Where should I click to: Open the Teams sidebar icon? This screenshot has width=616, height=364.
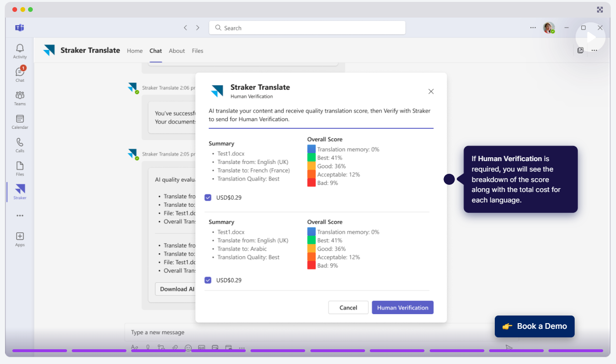pyautogui.click(x=20, y=98)
